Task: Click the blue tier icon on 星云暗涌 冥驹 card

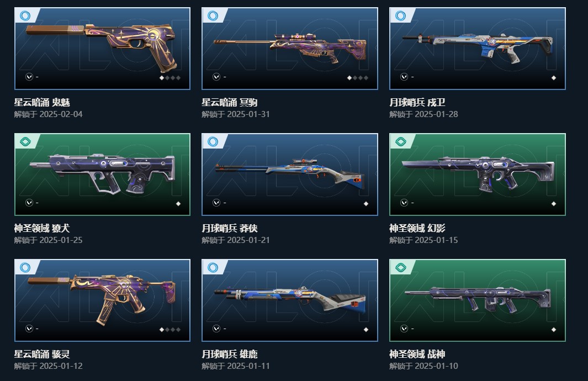Action: point(213,16)
